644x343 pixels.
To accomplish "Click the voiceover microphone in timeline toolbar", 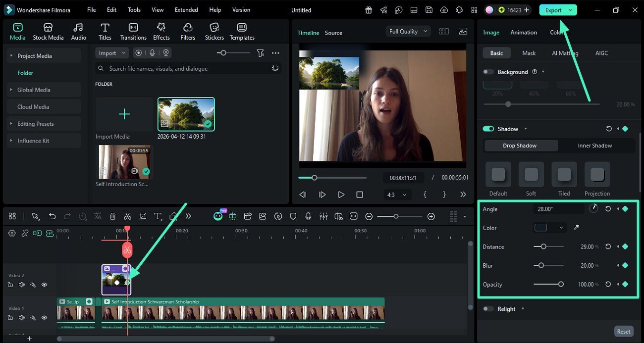I will 308,216.
